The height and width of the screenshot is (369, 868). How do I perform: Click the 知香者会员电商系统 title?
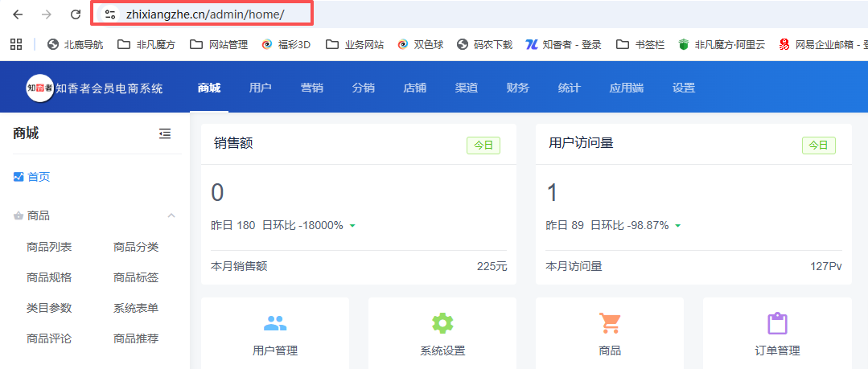point(109,88)
